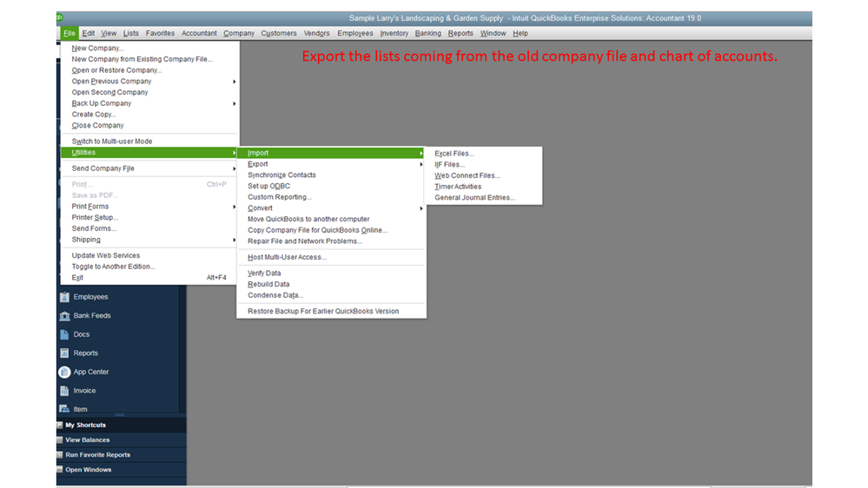Image resolution: width=868 pixels, height=488 pixels.
Task: Open the Accountant menu
Action: [x=199, y=33]
